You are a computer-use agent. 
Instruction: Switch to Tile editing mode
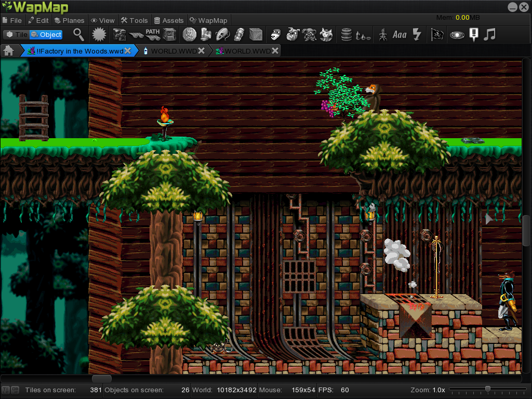pyautogui.click(x=17, y=35)
